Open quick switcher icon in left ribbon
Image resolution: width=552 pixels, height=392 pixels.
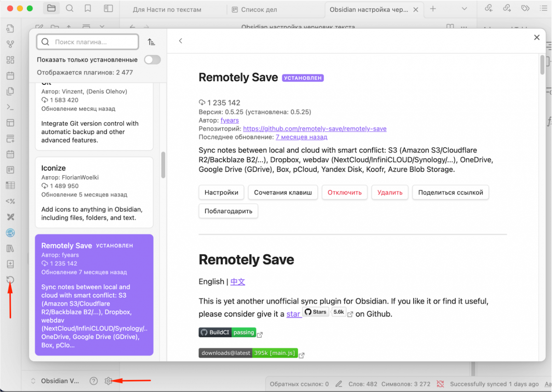coord(10,28)
